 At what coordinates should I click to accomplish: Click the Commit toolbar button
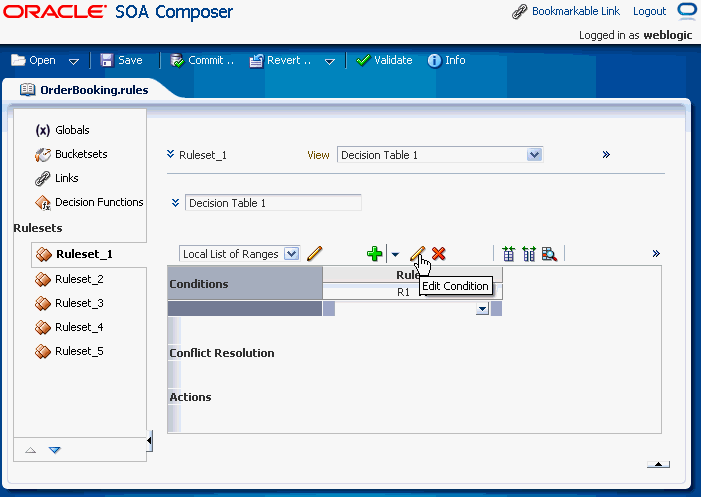coord(202,60)
